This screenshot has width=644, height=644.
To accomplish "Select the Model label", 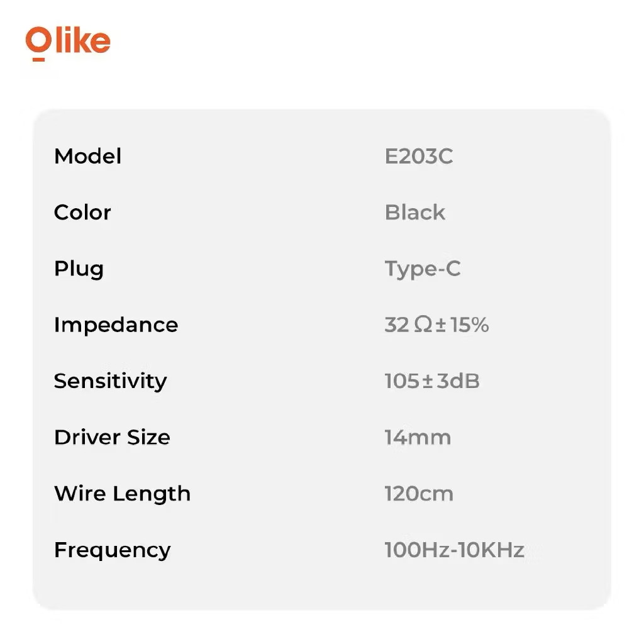I will click(x=87, y=156).
